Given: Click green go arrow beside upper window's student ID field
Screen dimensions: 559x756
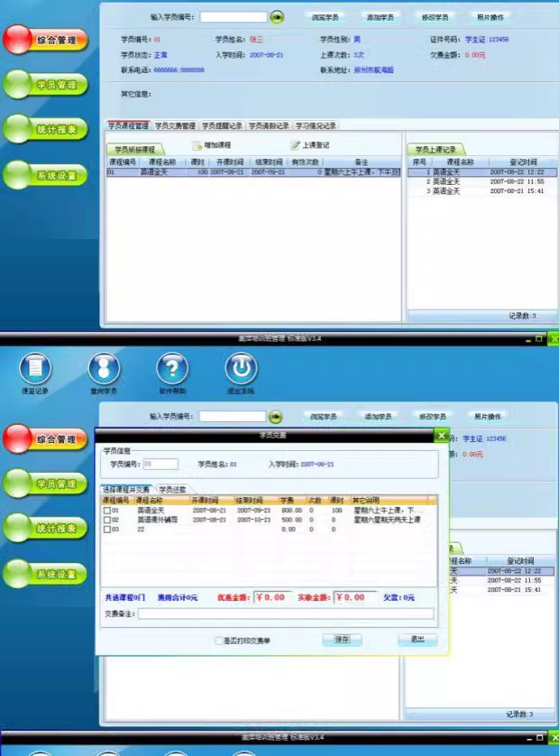Looking at the screenshot, I should pos(277,17).
